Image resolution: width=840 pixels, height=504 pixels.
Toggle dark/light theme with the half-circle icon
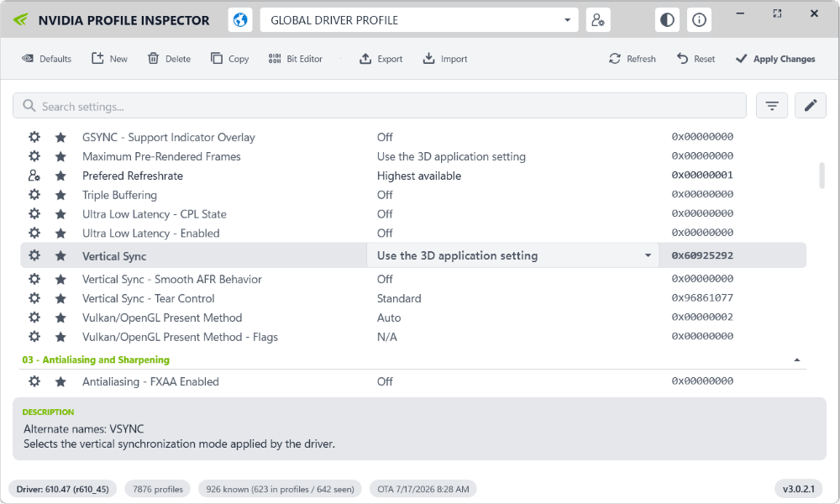(667, 20)
